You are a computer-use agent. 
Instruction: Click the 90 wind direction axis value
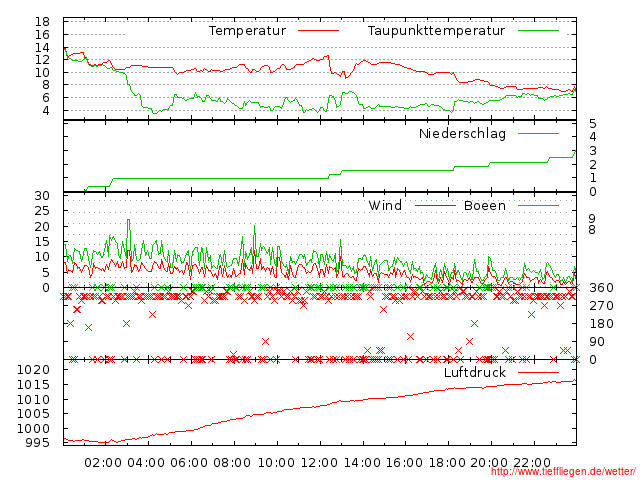pyautogui.click(x=597, y=342)
